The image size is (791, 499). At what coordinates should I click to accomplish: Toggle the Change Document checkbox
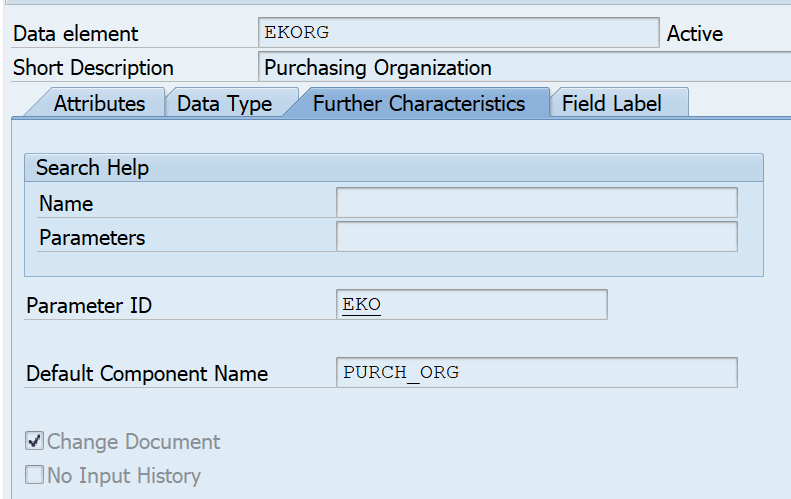(34, 441)
